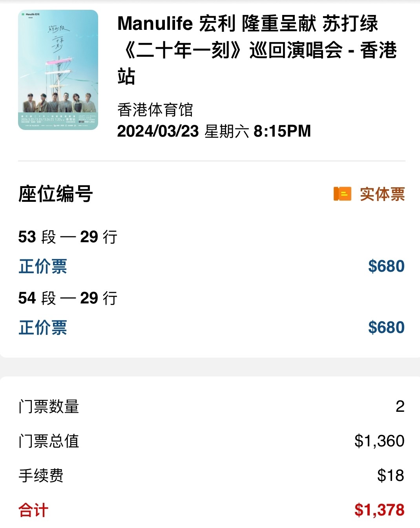Click the 手续费 handling fee label

click(41, 475)
